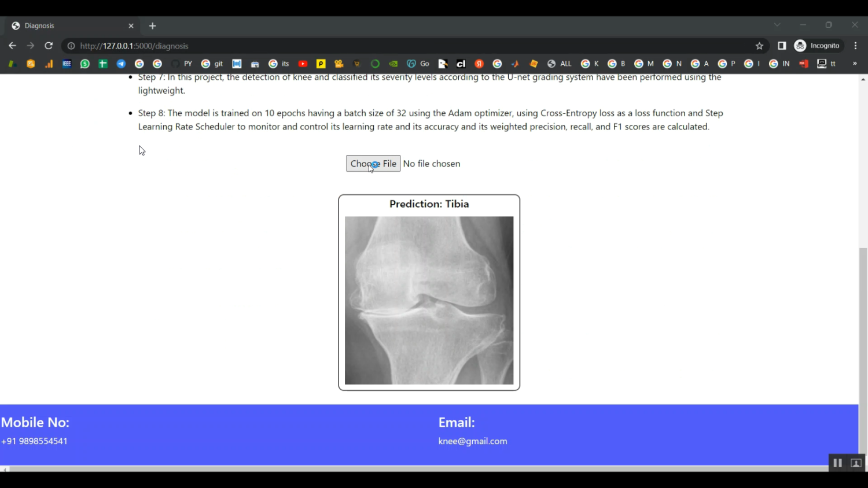The height and width of the screenshot is (488, 868).
Task: Click the phone number +91 9898554541
Action: (34, 441)
